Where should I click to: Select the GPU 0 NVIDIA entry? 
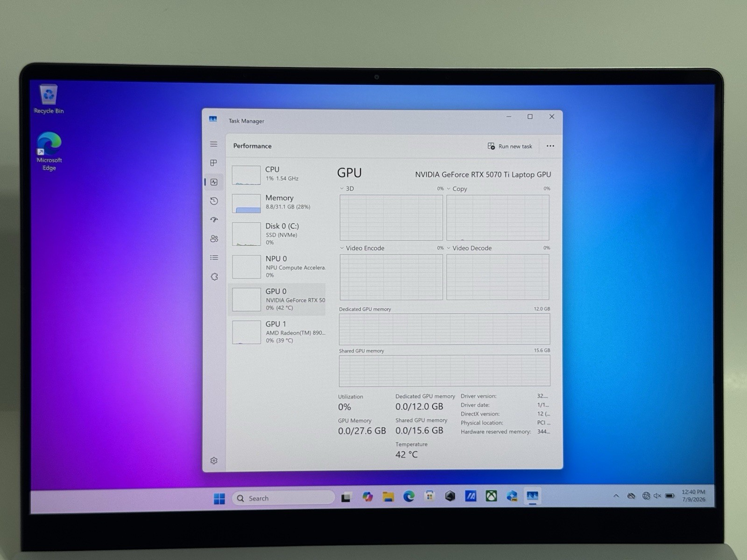pos(278,299)
